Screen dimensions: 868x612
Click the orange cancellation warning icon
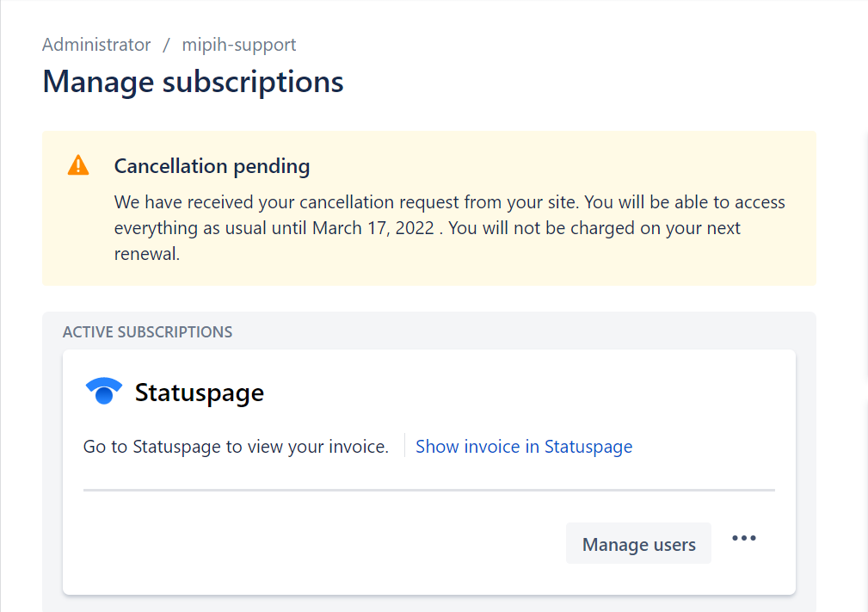pyautogui.click(x=78, y=165)
